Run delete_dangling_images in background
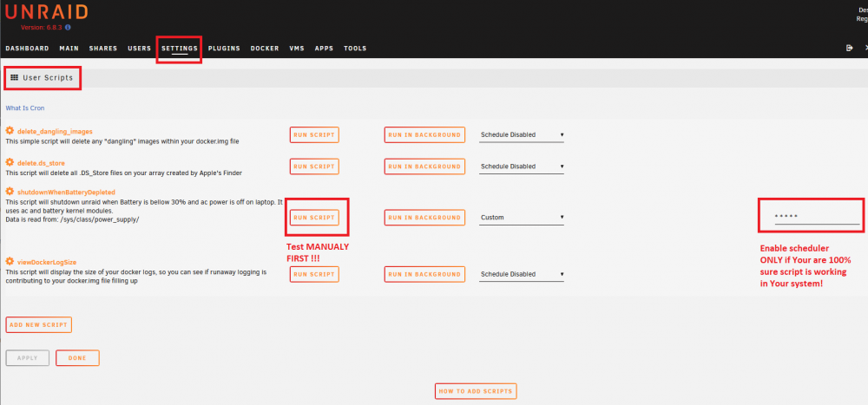 [x=424, y=135]
